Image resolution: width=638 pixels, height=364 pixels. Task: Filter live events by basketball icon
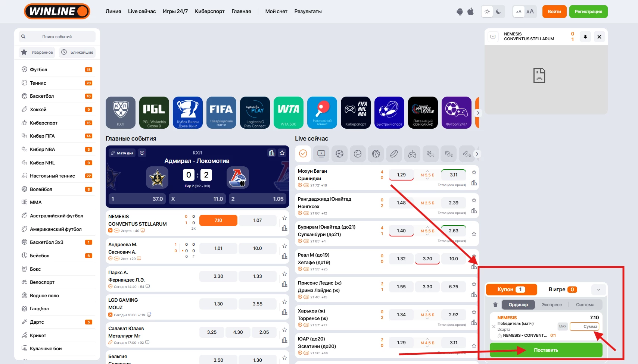tap(376, 154)
